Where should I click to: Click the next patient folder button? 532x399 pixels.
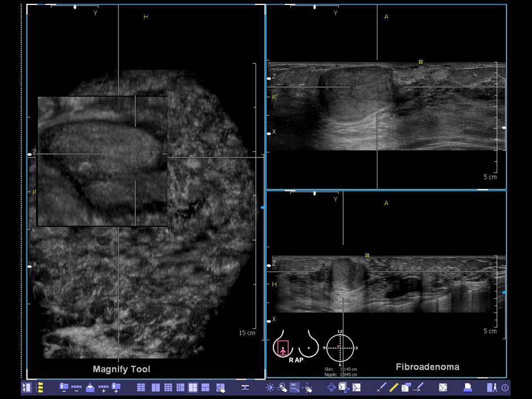[x=116, y=387]
